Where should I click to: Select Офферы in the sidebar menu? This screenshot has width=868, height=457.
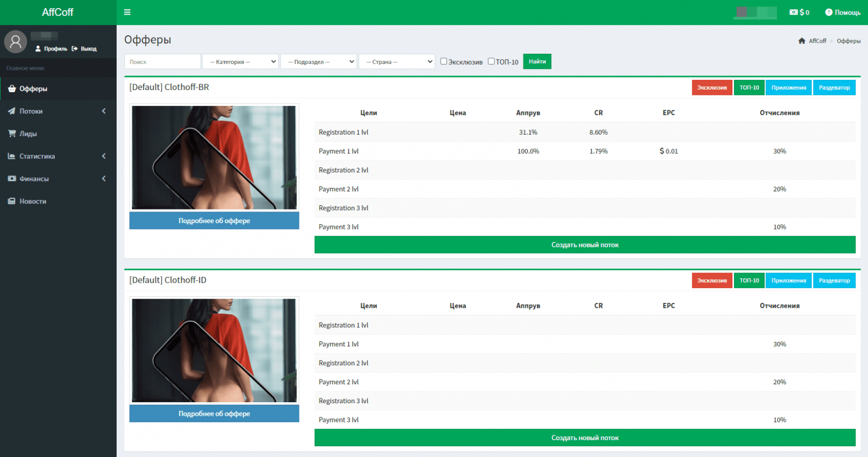click(33, 89)
